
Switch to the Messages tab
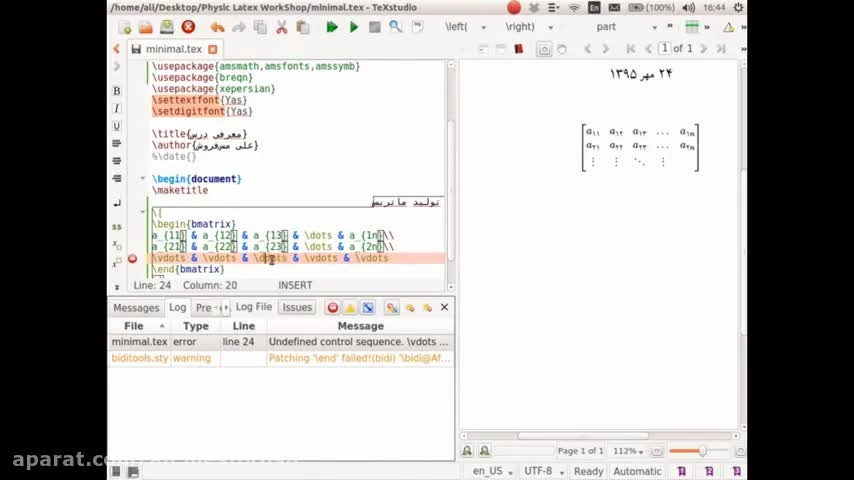coord(136,308)
